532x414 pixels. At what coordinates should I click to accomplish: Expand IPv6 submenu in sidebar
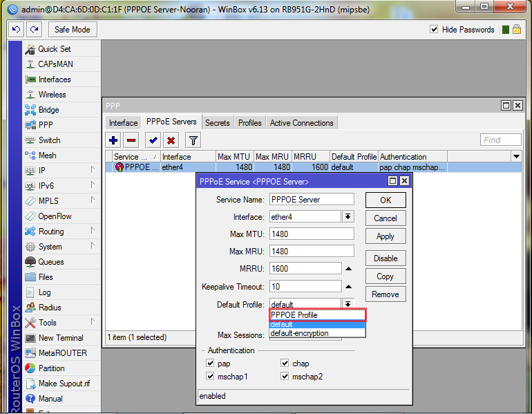coord(93,185)
